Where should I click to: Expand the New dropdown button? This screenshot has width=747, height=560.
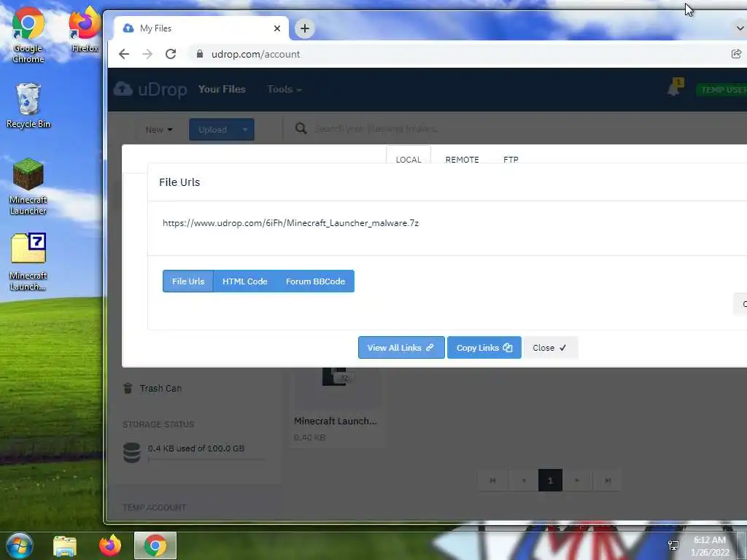pyautogui.click(x=158, y=130)
